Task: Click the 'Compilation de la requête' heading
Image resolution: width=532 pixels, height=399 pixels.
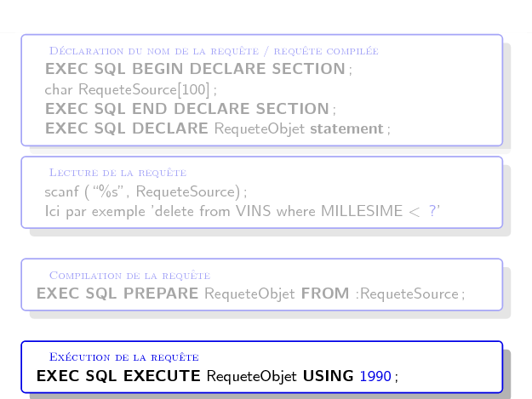Action: (129, 275)
